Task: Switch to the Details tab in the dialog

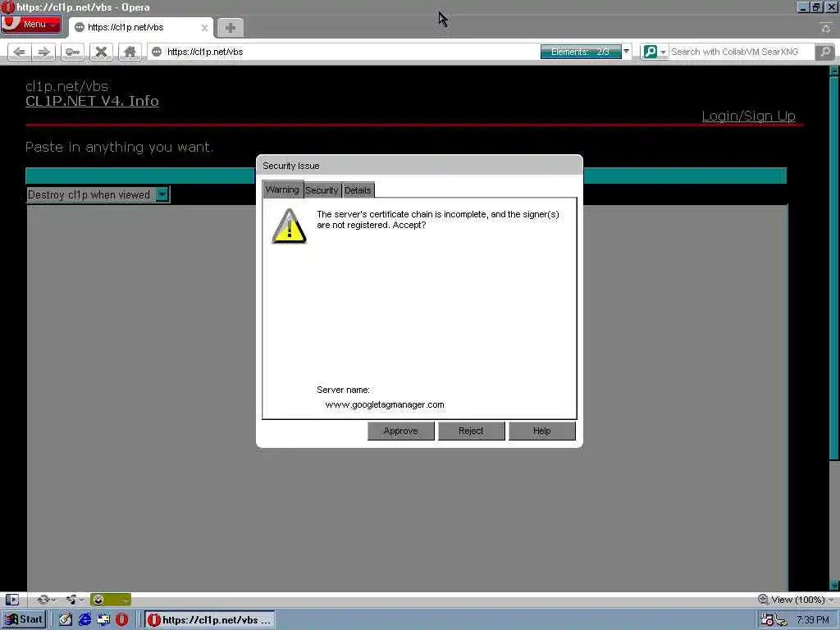Action: click(x=358, y=190)
